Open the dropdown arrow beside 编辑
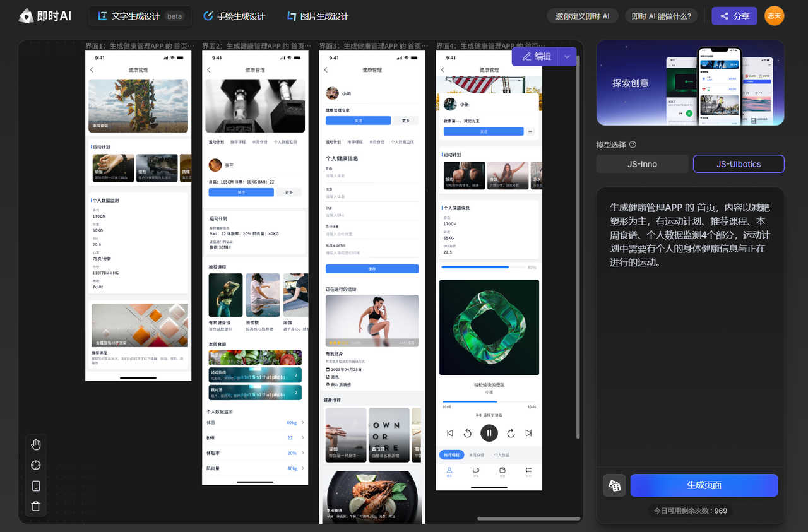 [567, 57]
